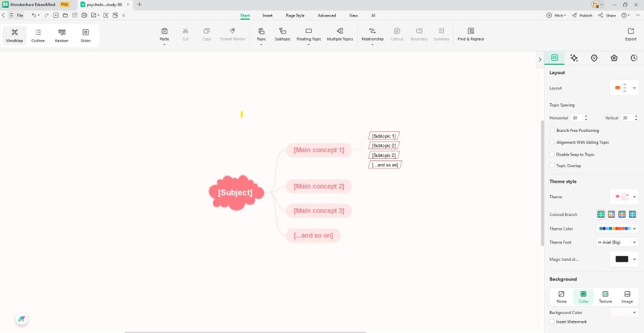Choose the fourth Colored Branch style
Screen dimensions: 644x333
click(632, 214)
